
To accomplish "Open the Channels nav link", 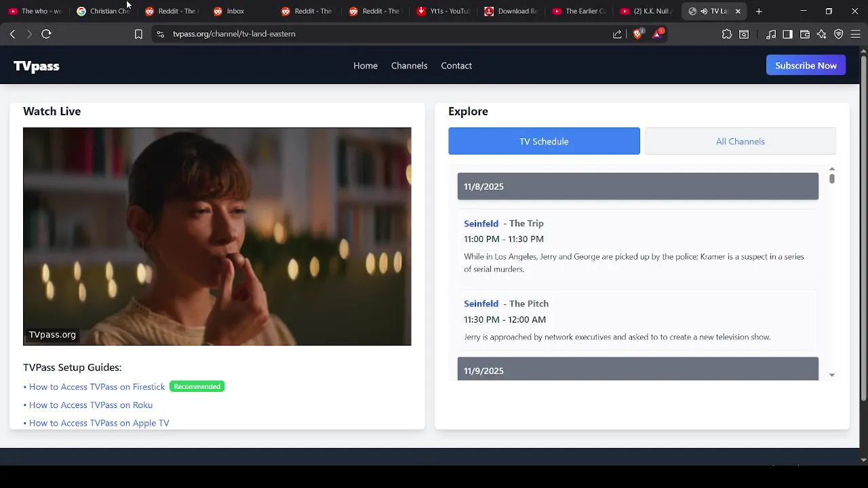I will click(x=409, y=66).
